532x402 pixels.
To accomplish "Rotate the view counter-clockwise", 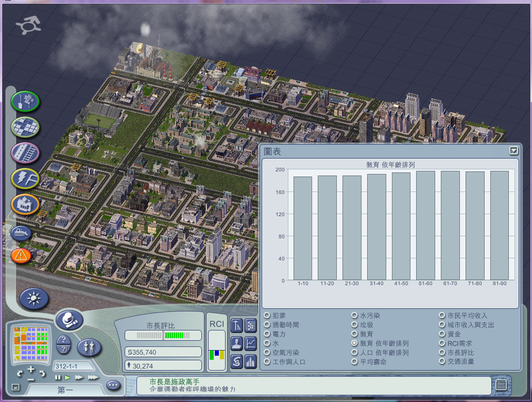I will coord(20,374).
